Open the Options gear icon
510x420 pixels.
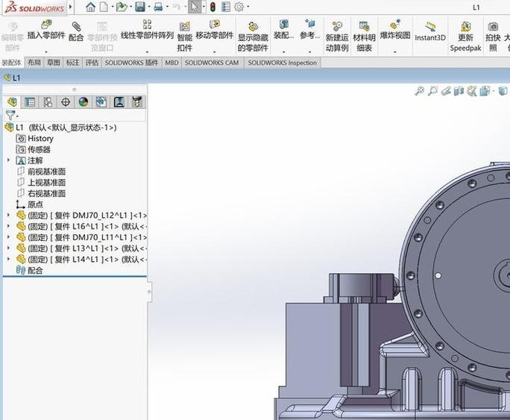(239, 7)
